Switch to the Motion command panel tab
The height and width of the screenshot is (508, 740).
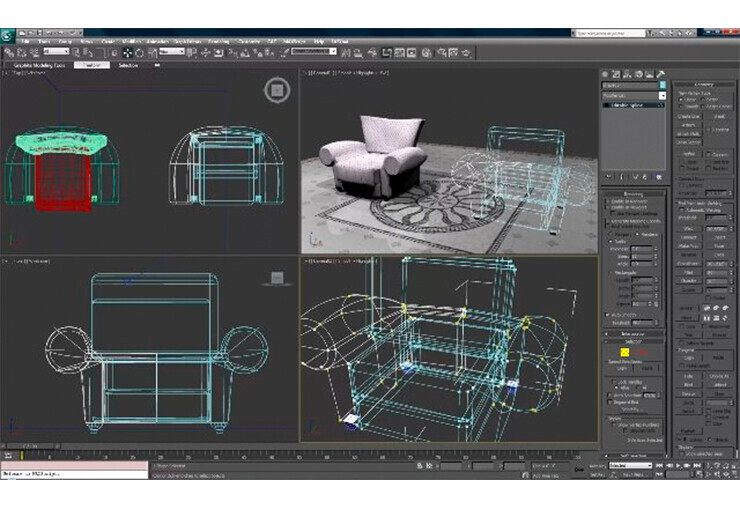point(639,74)
